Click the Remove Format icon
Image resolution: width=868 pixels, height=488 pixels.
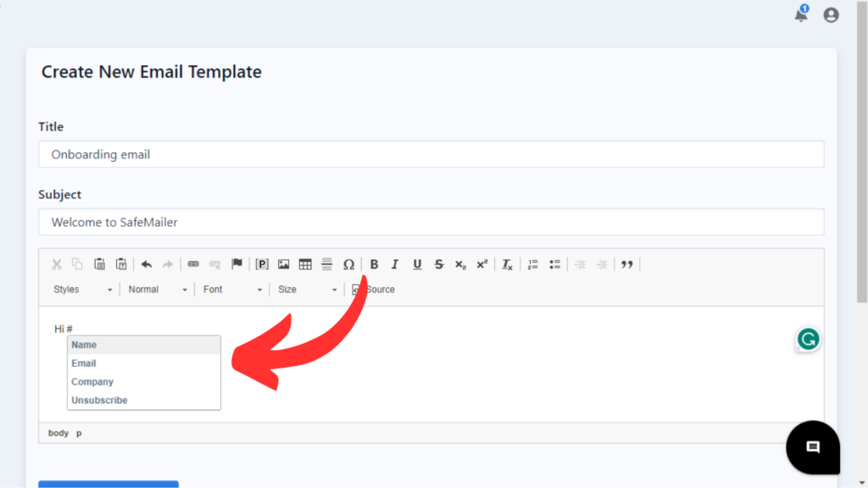coord(507,264)
